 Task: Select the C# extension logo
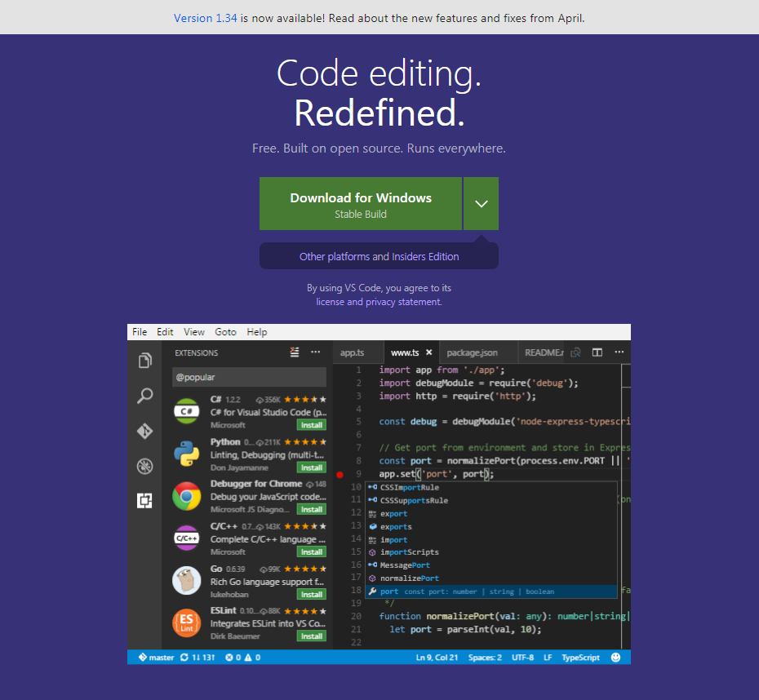[187, 411]
